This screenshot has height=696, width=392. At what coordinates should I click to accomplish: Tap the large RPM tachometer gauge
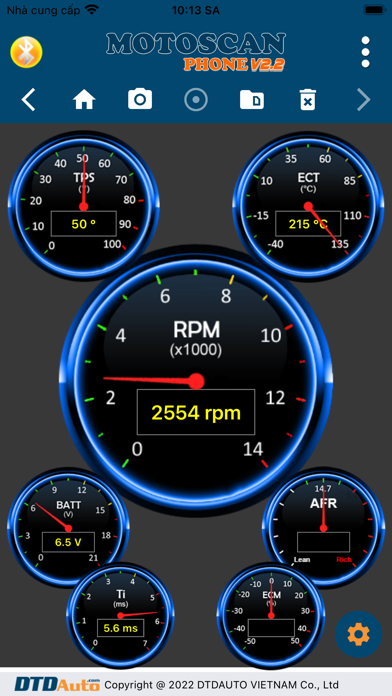point(196,382)
